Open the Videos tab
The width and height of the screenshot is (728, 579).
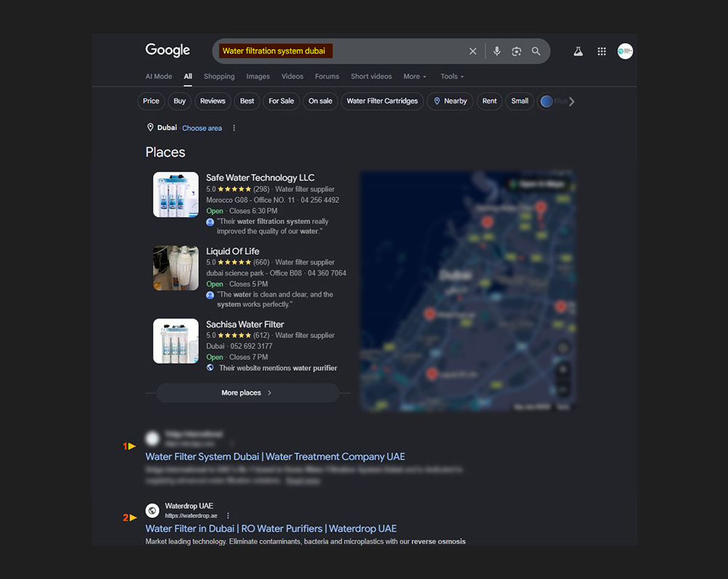[292, 76]
